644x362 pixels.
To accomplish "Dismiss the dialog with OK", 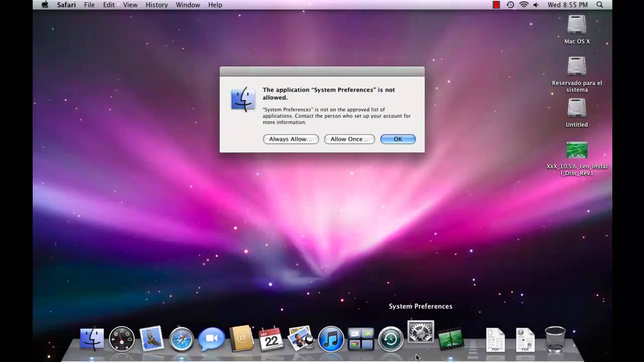I will (x=398, y=139).
